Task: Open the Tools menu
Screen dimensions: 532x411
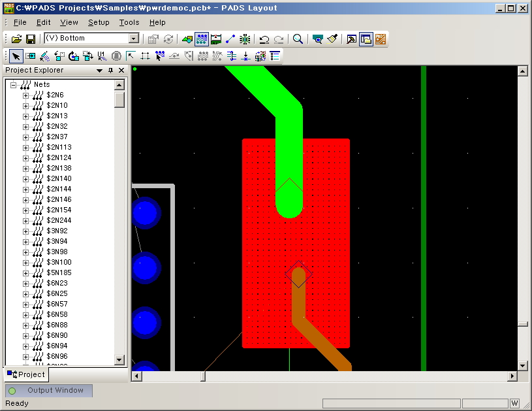Action: (x=129, y=22)
